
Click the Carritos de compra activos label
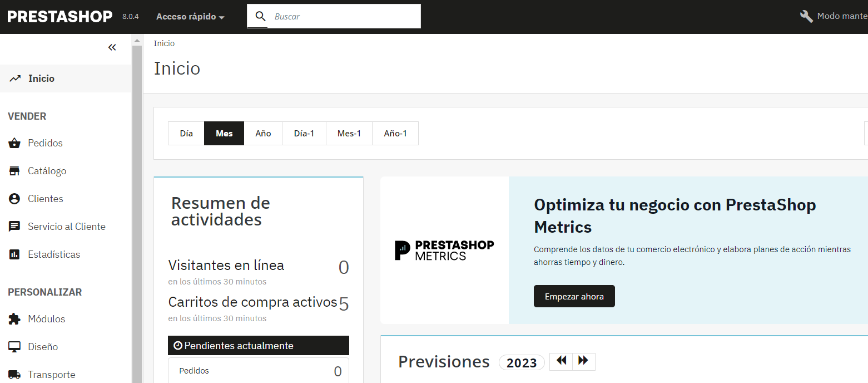tap(253, 302)
